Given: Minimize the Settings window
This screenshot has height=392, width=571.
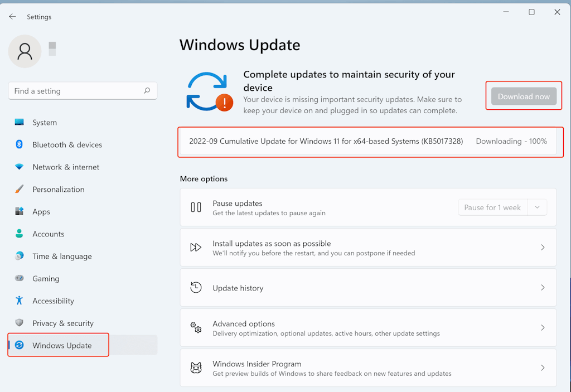Looking at the screenshot, I should point(506,12).
